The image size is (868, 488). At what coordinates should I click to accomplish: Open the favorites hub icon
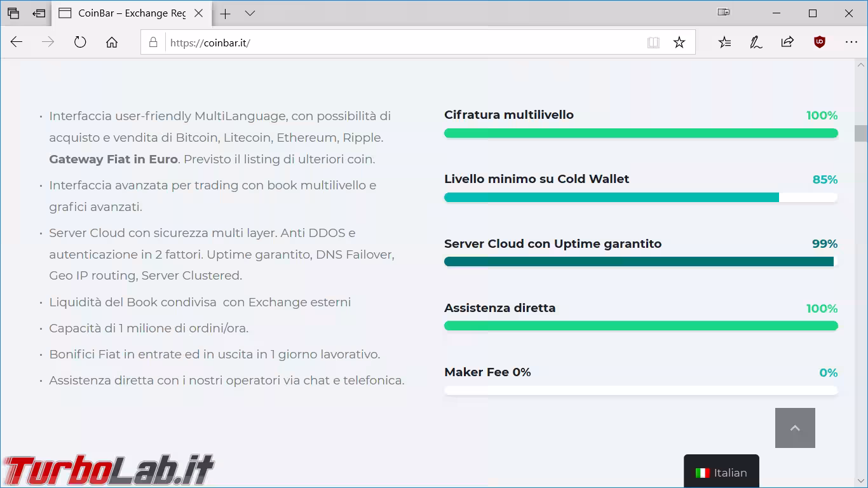724,43
